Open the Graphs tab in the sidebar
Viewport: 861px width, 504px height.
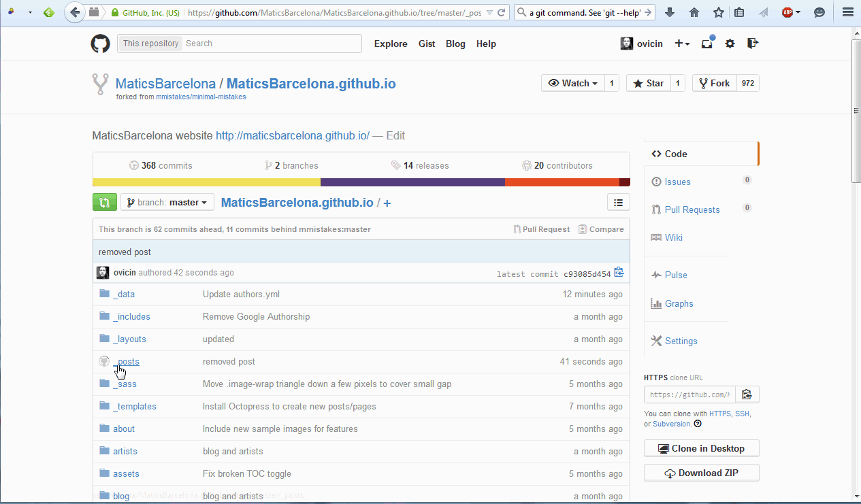pyautogui.click(x=672, y=303)
